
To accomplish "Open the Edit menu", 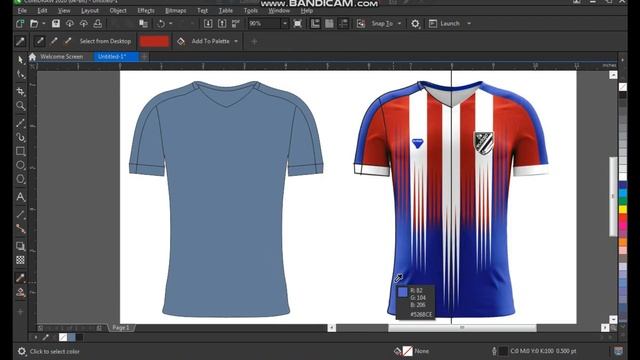I will point(42,11).
